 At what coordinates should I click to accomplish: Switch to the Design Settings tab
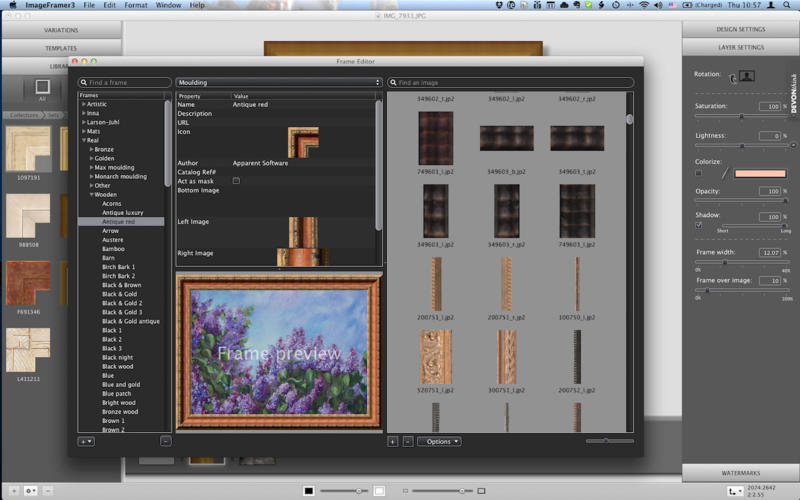click(x=740, y=29)
